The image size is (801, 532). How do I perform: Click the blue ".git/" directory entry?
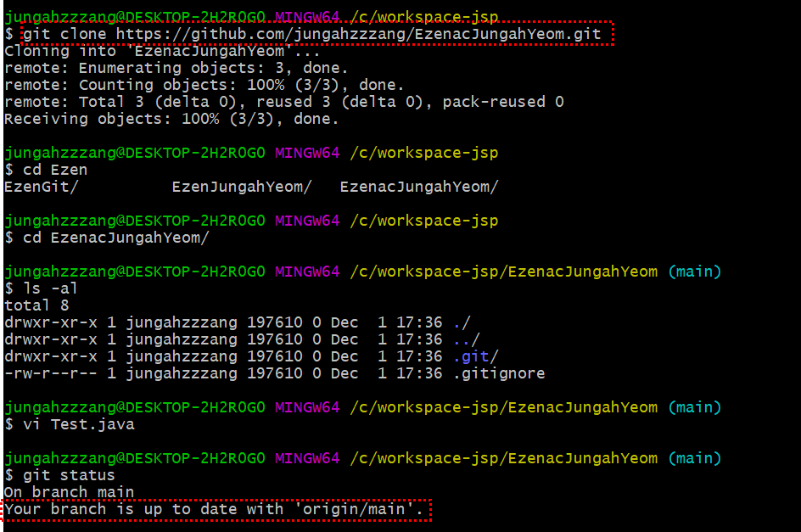(475, 356)
